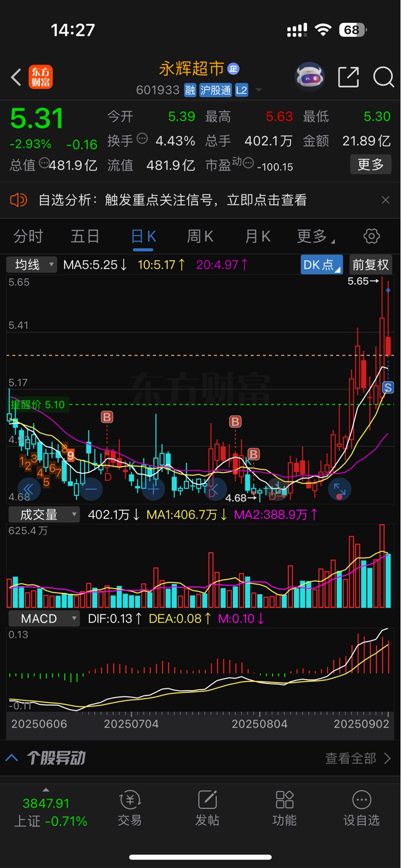Screen dimensions: 401x868
Task: Change 前复权 adjustment mode
Action: (370, 265)
